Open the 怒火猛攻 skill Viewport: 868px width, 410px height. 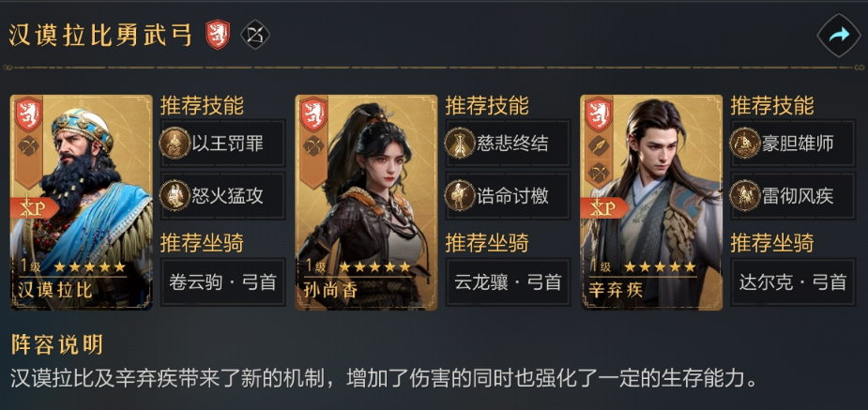(x=223, y=196)
